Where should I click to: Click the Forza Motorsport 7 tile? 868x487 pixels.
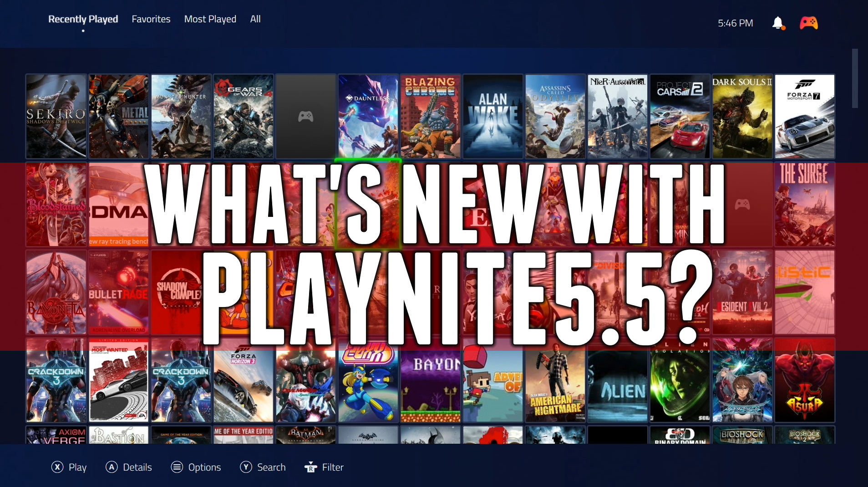coord(804,117)
